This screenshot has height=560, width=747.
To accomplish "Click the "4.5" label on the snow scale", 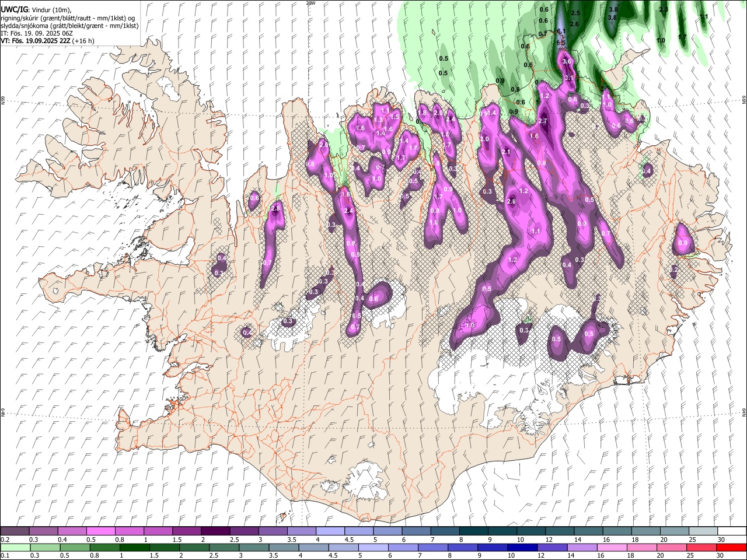I will click(x=349, y=540).
